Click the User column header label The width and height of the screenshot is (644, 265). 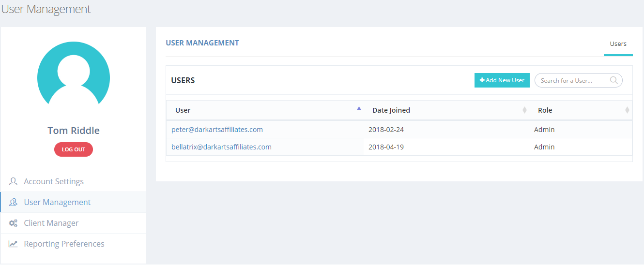click(x=183, y=110)
